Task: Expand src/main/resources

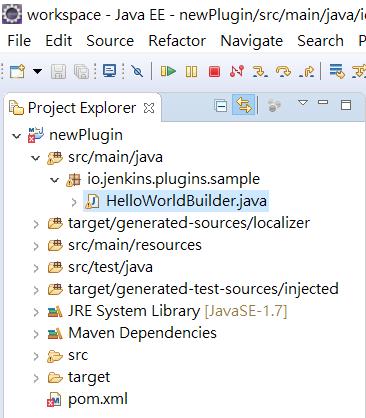Action: pyautogui.click(x=36, y=246)
